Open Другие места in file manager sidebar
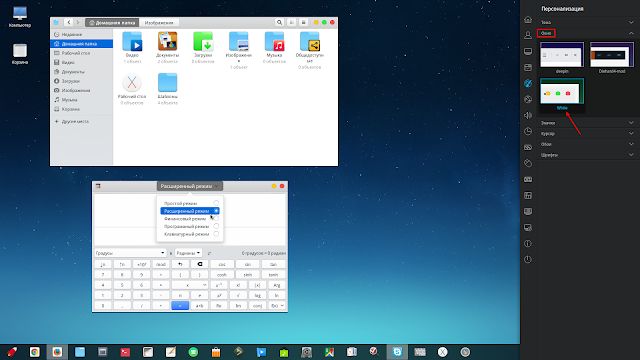Image resolution: width=640 pixels, height=360 pixels. [x=82, y=122]
